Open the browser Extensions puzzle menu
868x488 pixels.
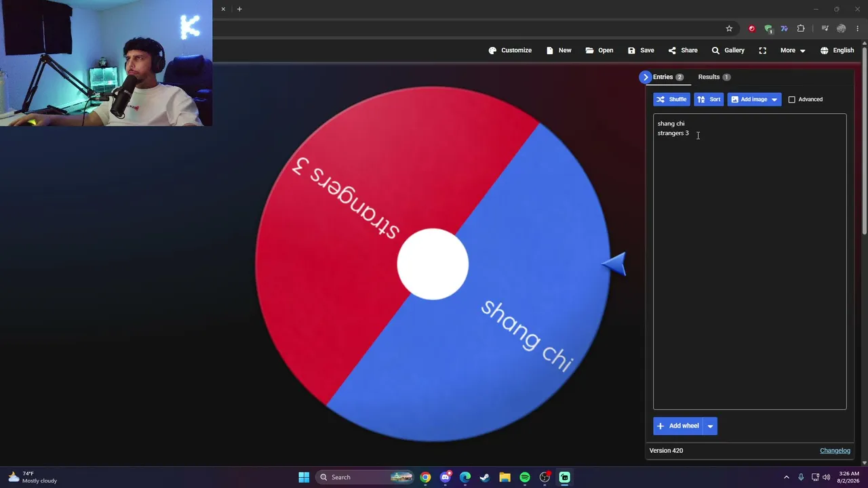point(801,28)
